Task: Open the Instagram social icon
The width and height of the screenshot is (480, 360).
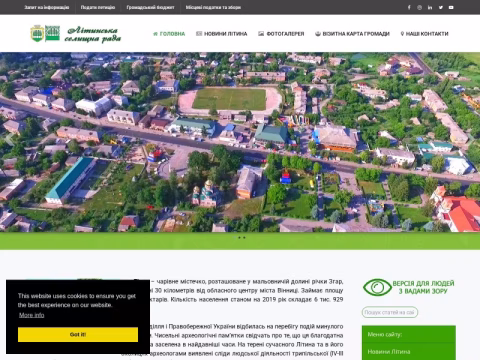Action: click(x=419, y=7)
